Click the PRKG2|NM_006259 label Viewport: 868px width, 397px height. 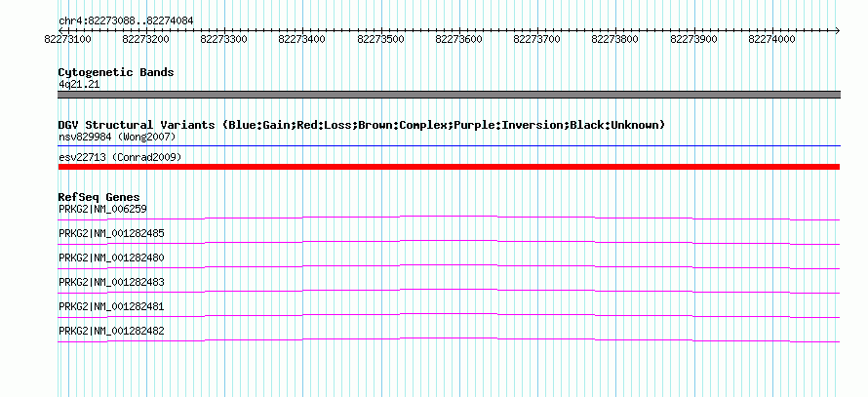[x=102, y=209]
